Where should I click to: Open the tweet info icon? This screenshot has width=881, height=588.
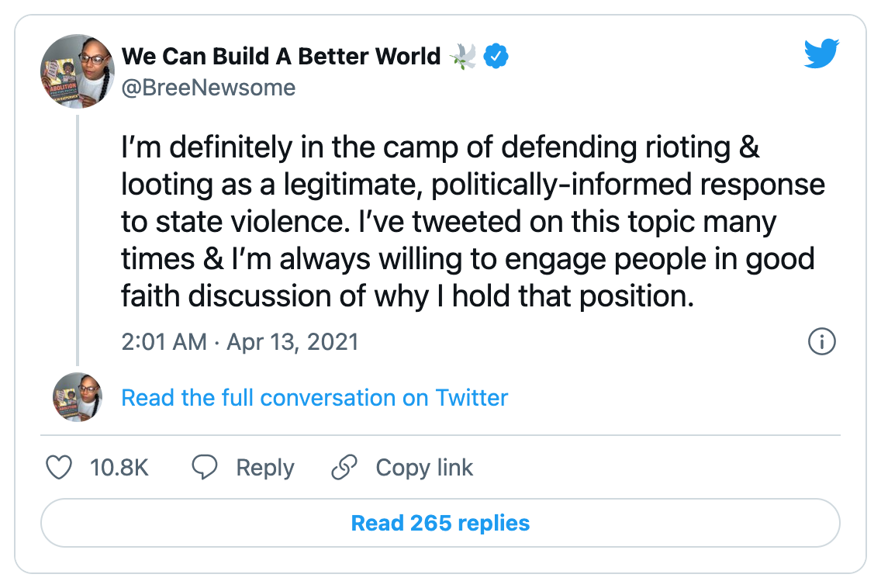[821, 341]
